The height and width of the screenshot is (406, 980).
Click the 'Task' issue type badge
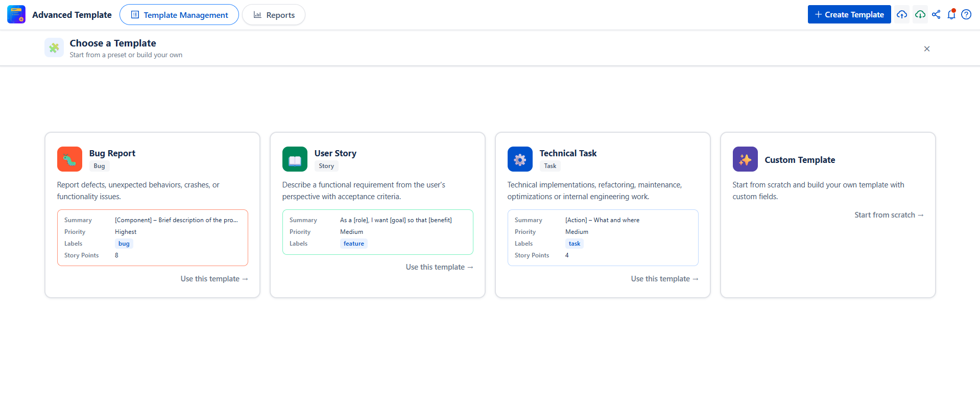pyautogui.click(x=550, y=166)
